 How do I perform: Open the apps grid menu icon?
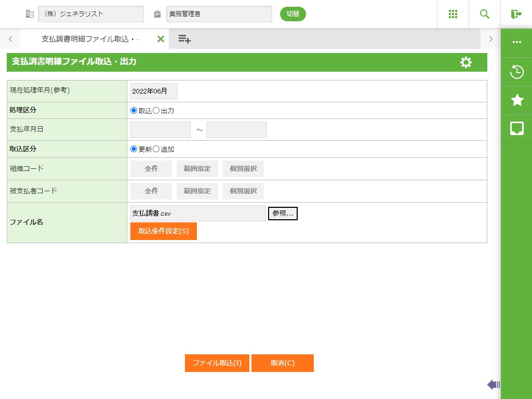pos(453,14)
